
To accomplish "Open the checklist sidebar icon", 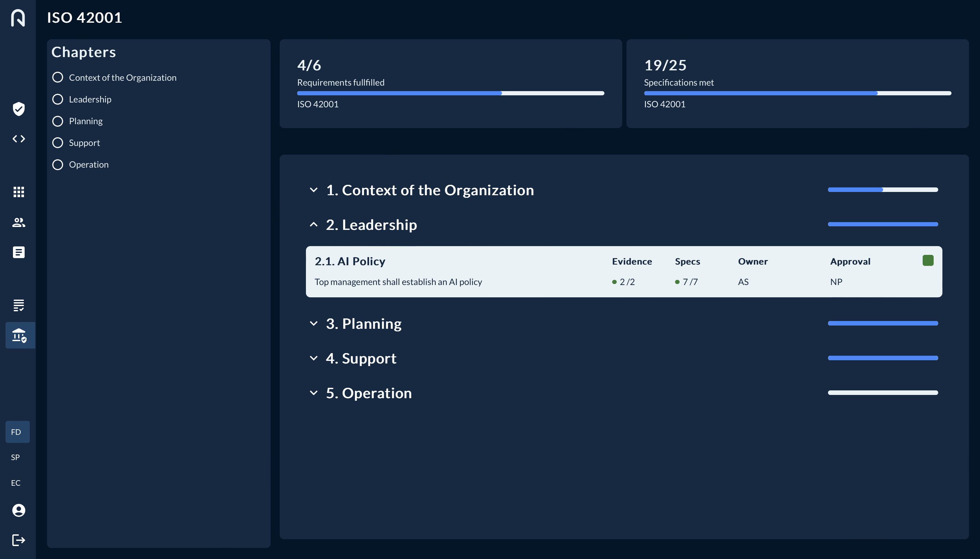I will (18, 305).
